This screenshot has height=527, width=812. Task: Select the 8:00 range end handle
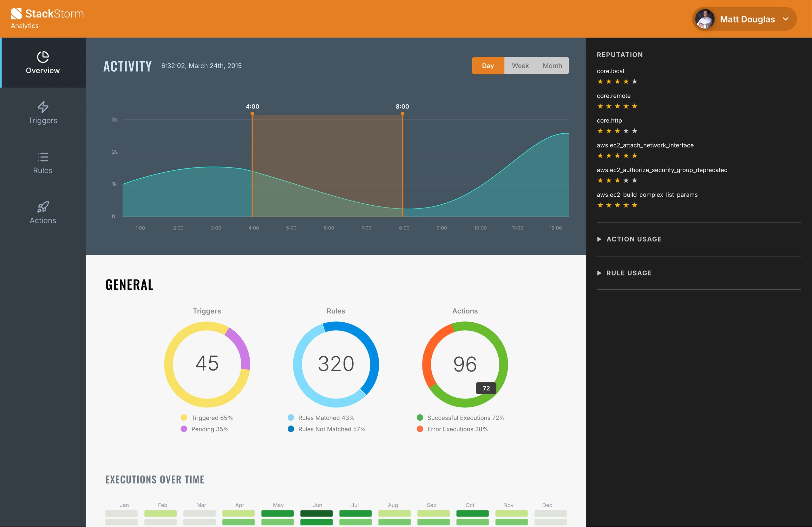coord(403,113)
